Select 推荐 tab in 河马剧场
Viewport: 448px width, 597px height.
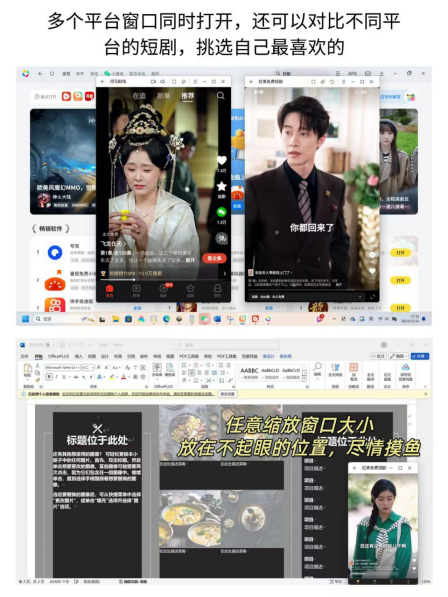click(x=188, y=96)
